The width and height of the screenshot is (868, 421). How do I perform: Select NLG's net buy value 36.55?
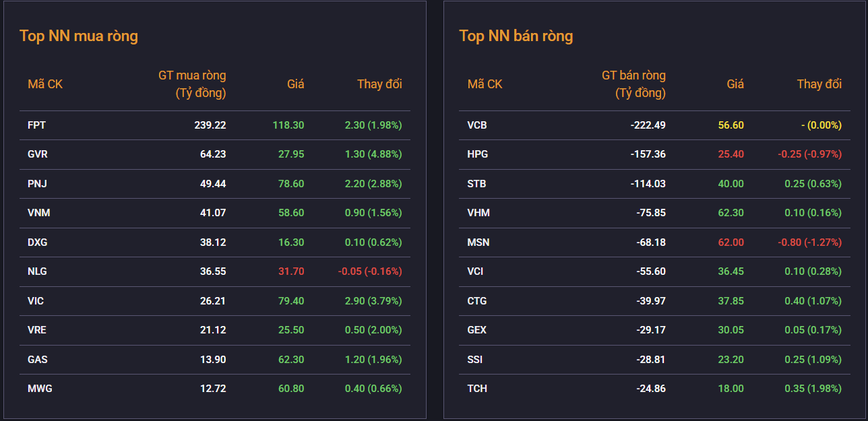tap(213, 271)
